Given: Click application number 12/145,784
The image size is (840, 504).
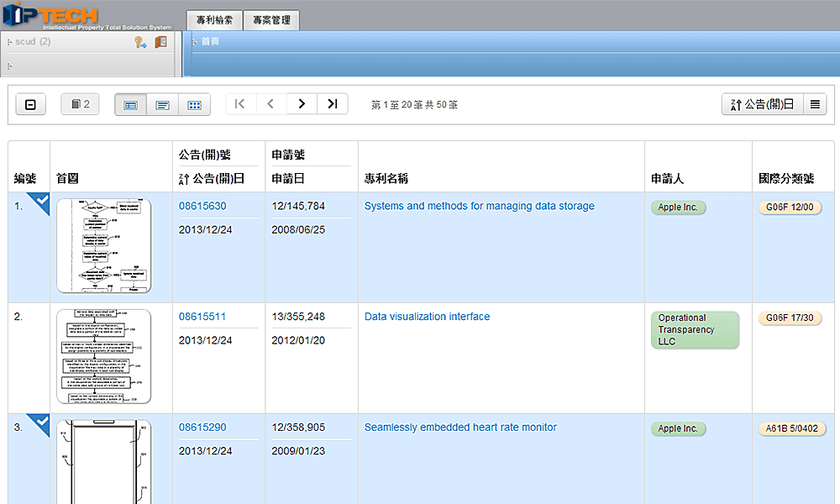Looking at the screenshot, I should (x=298, y=206).
